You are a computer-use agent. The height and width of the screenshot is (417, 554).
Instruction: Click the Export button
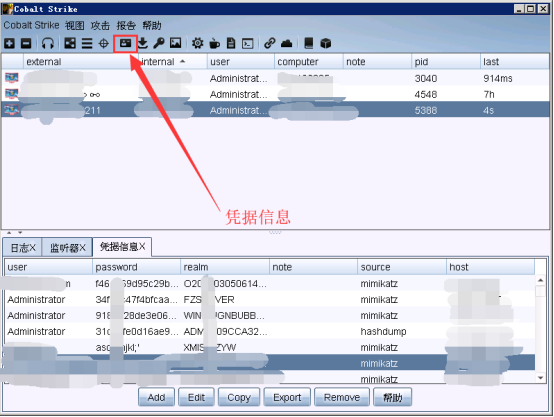[x=287, y=398]
